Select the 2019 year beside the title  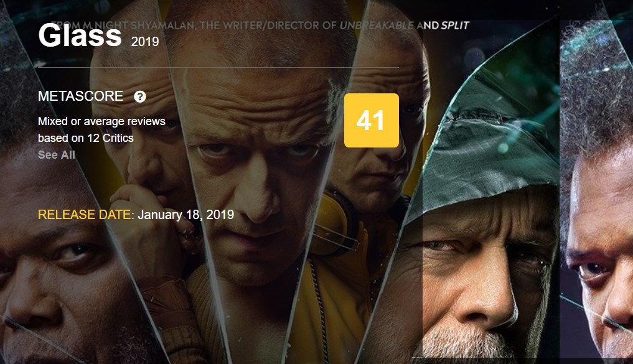coord(145,42)
